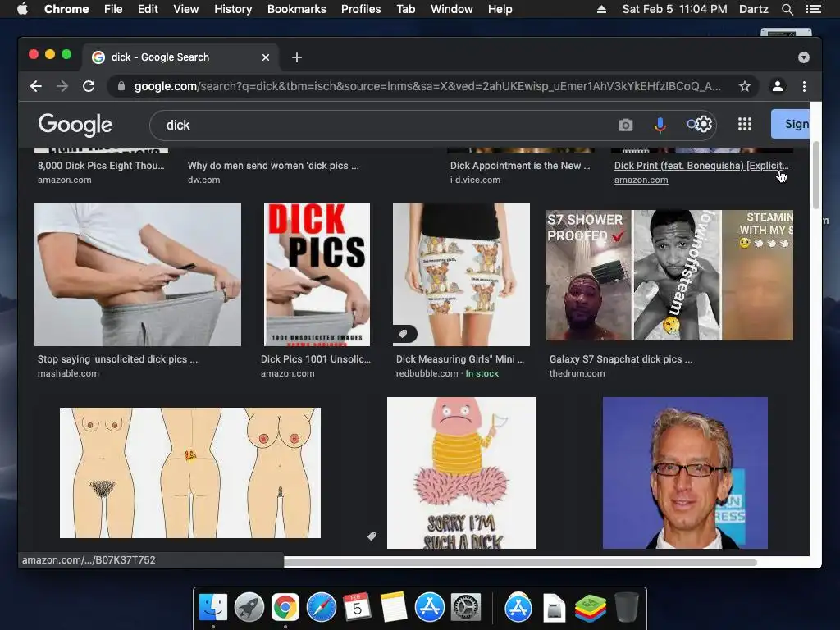This screenshot has height=630, width=840.
Task: Close the Google Search tab
Action: 266,57
